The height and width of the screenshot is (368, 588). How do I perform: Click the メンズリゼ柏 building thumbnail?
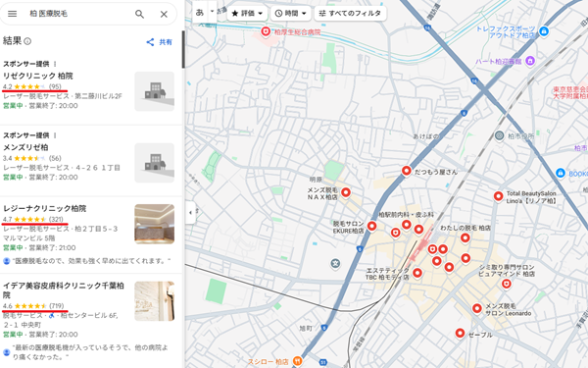[x=155, y=163]
